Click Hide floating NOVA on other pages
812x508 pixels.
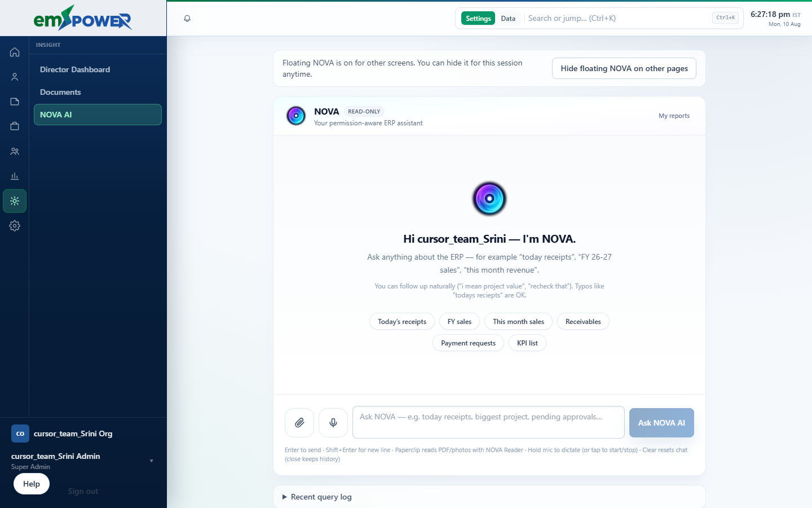(624, 68)
